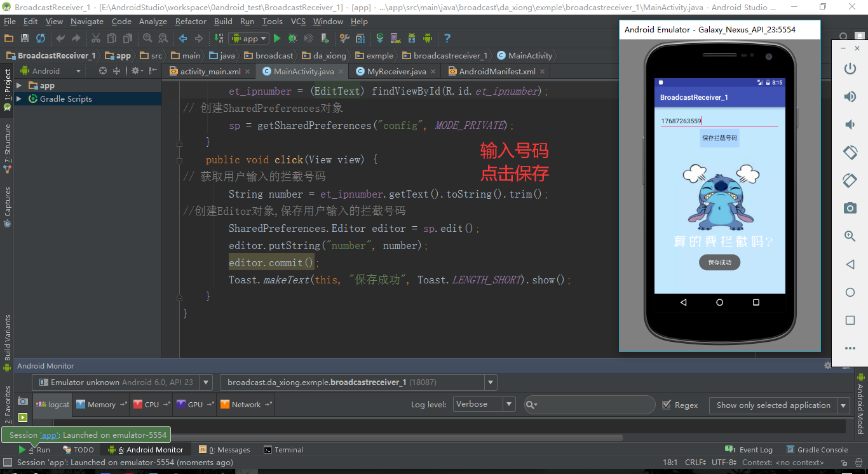This screenshot has height=474, width=868.
Task: Switch to the Network monitor tab
Action: [x=245, y=404]
